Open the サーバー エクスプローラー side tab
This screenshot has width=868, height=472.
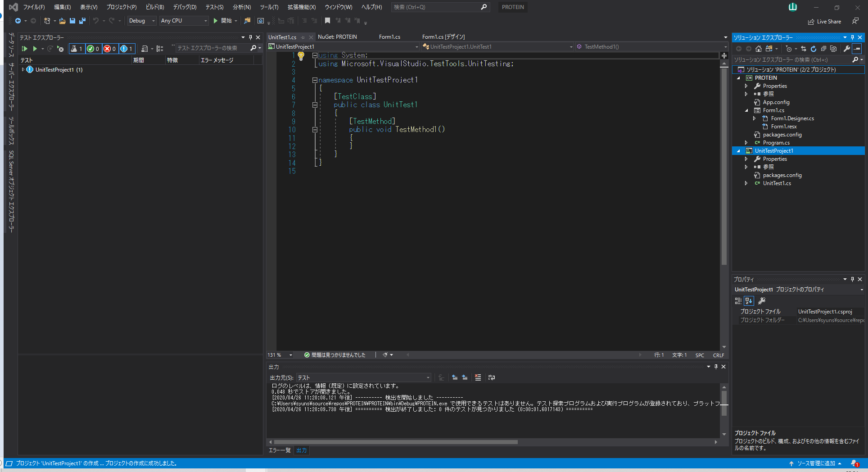[x=11, y=86]
